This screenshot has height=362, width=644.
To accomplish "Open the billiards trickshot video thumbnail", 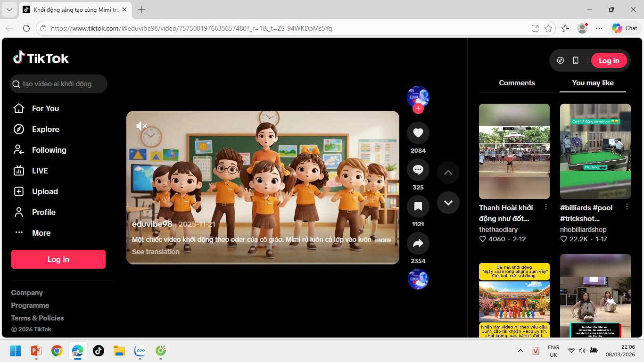I will (x=595, y=151).
